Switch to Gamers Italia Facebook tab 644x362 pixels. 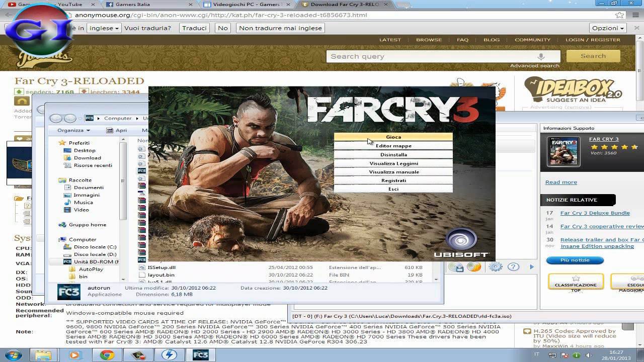click(x=149, y=5)
